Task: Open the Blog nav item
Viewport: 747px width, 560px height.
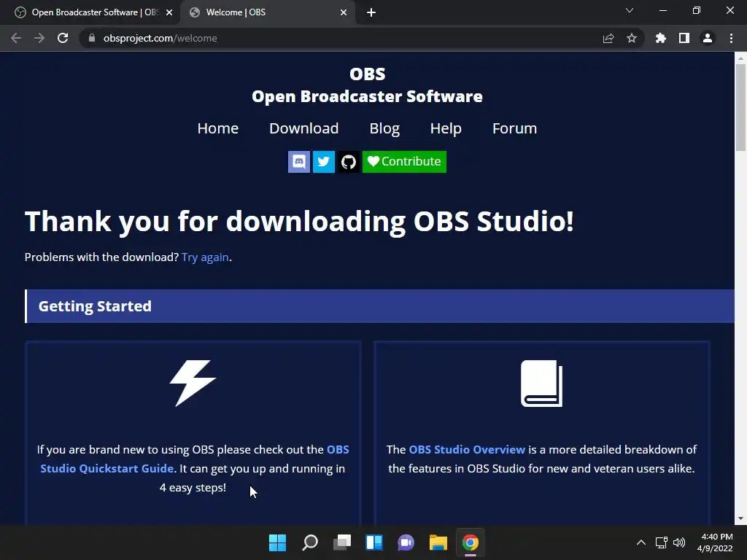Action: pos(384,128)
